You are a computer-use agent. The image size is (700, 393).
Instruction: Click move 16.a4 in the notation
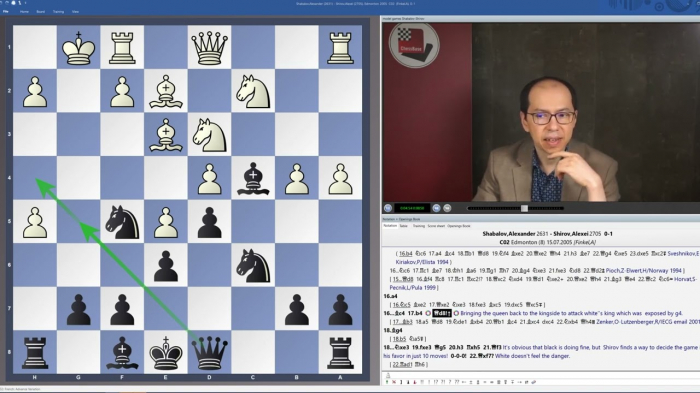(x=390, y=296)
